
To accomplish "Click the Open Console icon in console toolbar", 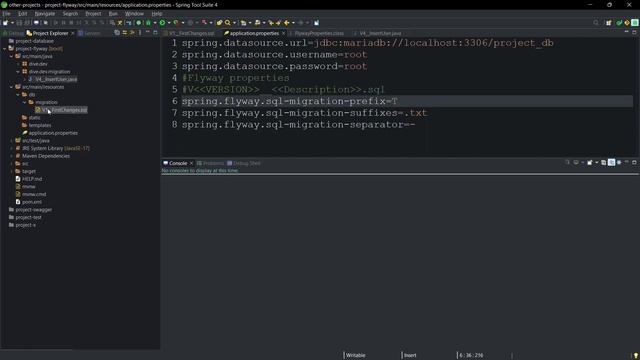I will click(x=590, y=162).
